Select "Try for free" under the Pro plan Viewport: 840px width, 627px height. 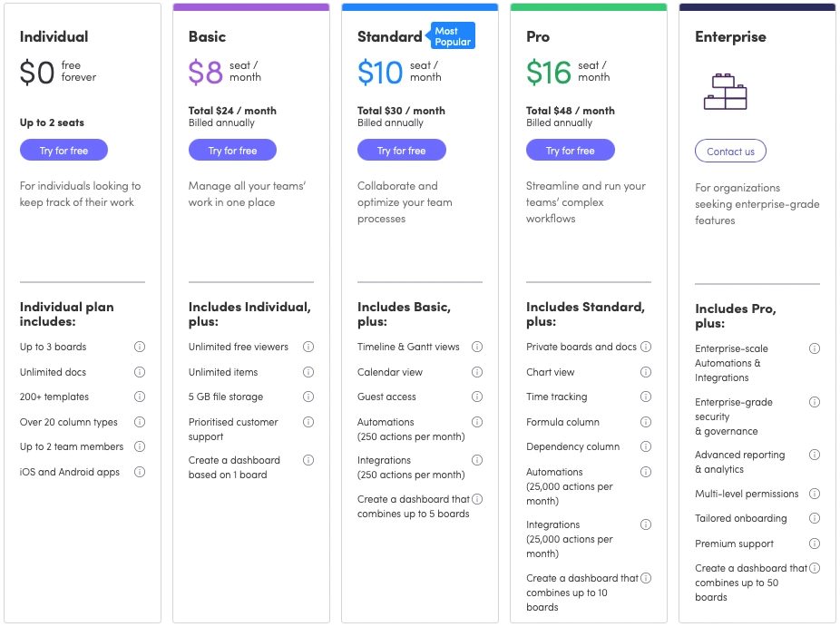pos(570,150)
